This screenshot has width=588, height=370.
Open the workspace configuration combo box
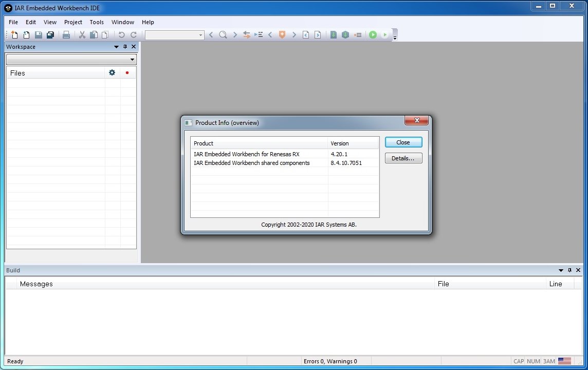71,59
